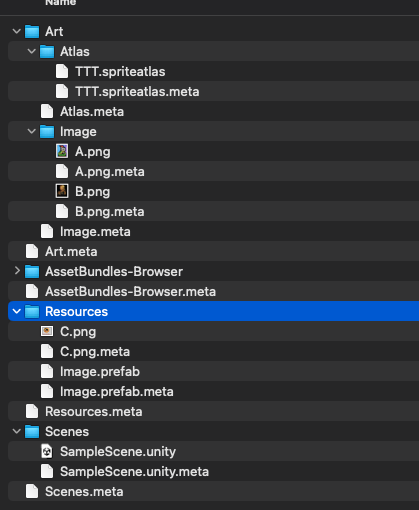Sort by the Name column header
This screenshot has width=419, height=510.
tap(60, 3)
